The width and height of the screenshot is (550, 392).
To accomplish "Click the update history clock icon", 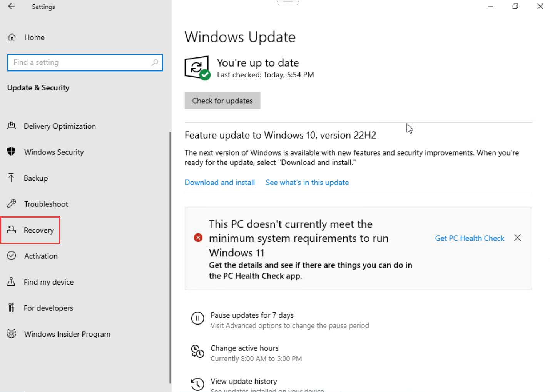I will (197, 384).
